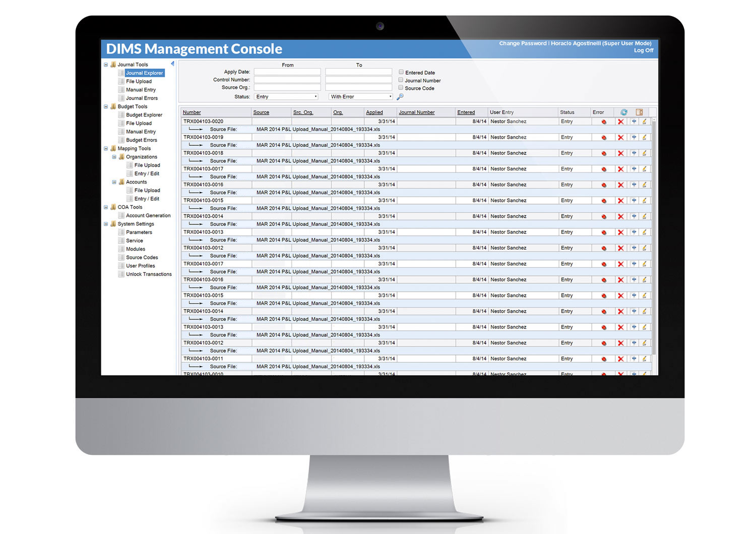The height and width of the screenshot is (534, 756).
Task: Open Journal Errors in the sidebar
Action: (142, 98)
